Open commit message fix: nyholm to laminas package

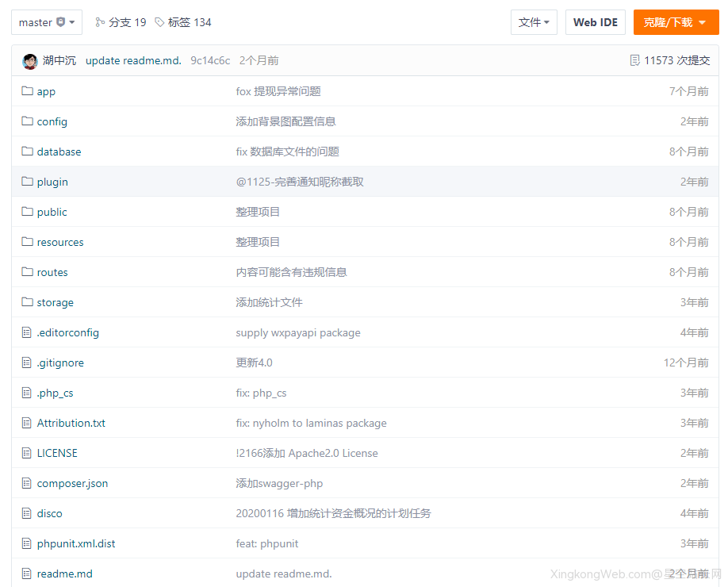pyautogui.click(x=311, y=424)
